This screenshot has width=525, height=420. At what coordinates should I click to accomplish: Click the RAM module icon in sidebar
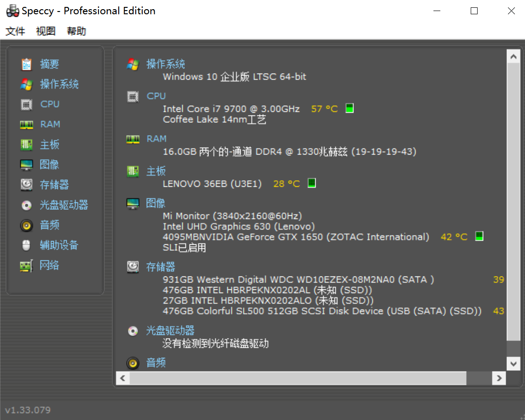(26, 125)
